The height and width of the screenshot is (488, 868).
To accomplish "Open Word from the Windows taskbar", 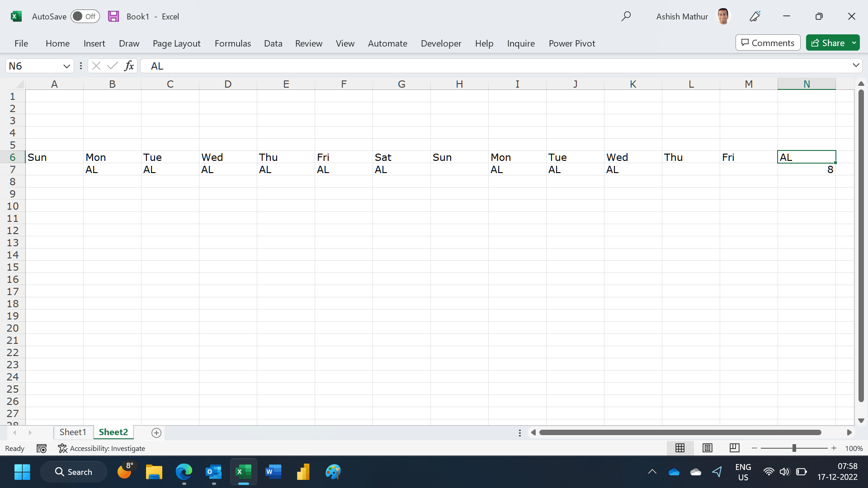I will point(273,472).
